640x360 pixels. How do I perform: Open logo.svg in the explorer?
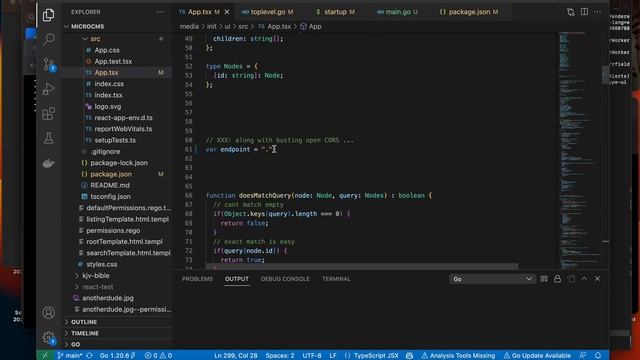coord(108,107)
